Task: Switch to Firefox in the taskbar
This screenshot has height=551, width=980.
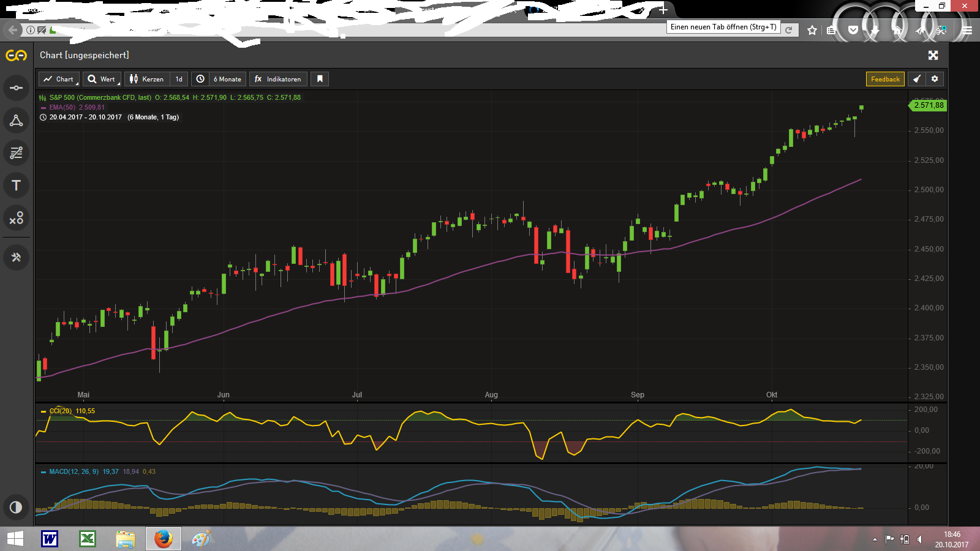Action: pyautogui.click(x=163, y=539)
